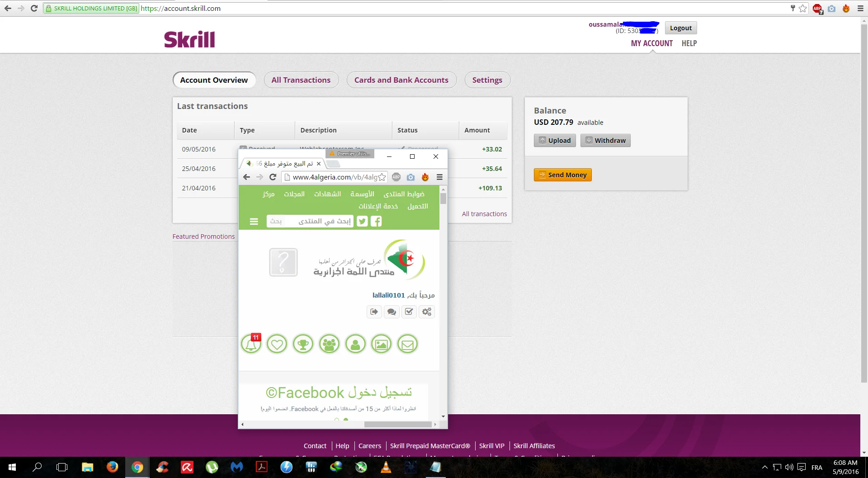Toggle the forum hamburger menu
The width and height of the screenshot is (868, 478).
[254, 221]
